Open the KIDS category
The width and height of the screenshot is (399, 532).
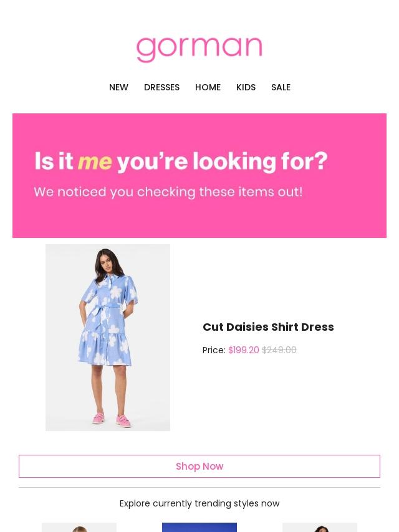click(x=246, y=87)
